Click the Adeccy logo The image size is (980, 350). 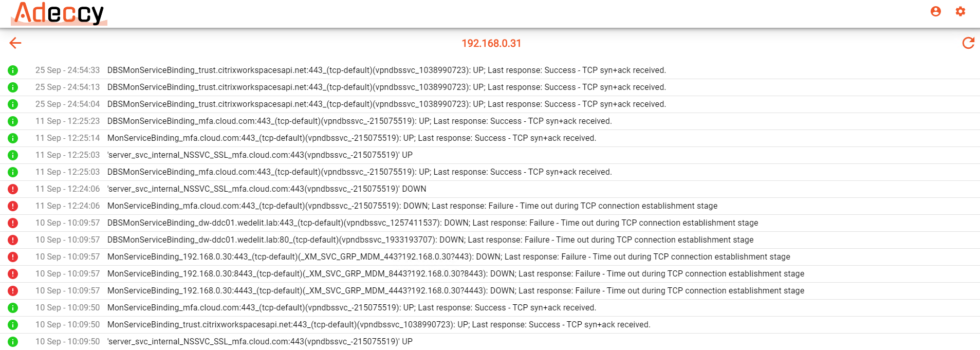59,13
